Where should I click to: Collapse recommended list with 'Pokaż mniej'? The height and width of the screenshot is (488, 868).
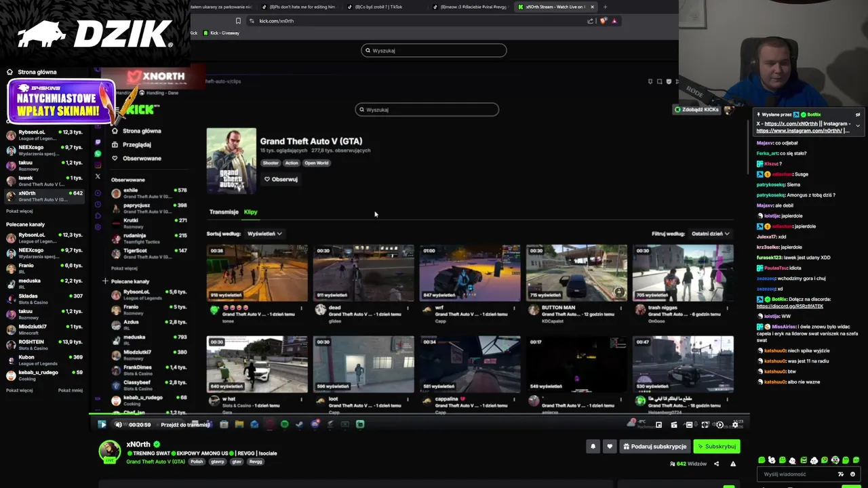click(70, 390)
